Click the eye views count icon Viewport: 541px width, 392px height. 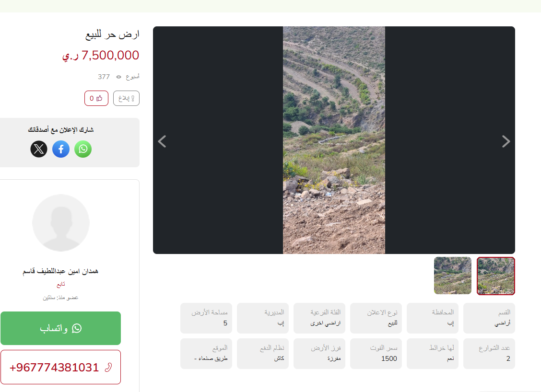(x=118, y=77)
